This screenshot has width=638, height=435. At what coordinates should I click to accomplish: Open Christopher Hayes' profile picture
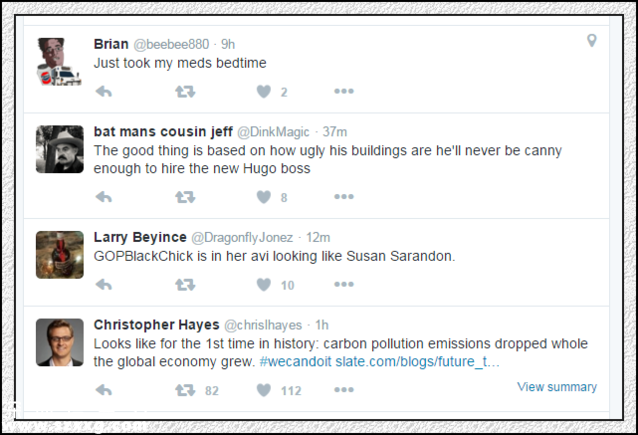point(60,342)
